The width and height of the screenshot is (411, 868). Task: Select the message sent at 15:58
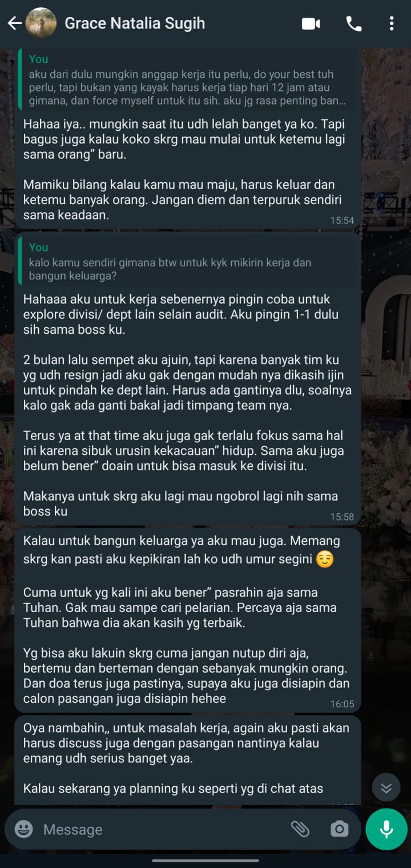[188, 379]
